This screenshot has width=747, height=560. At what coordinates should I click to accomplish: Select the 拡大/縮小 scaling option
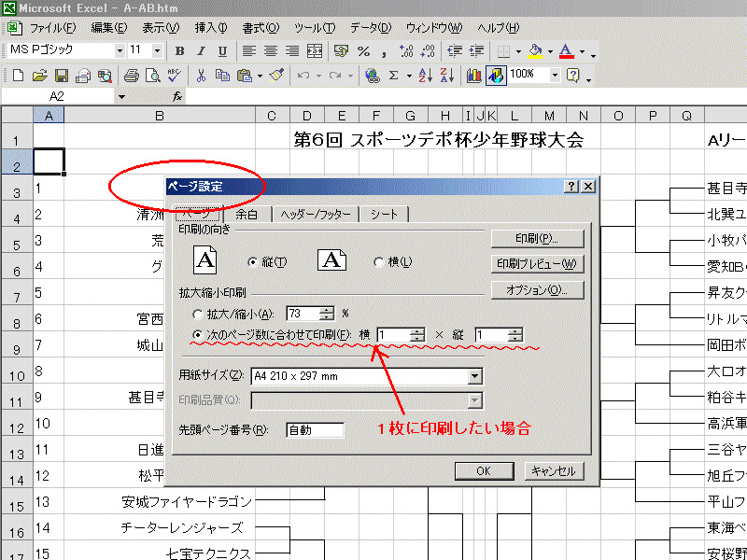tap(197, 315)
